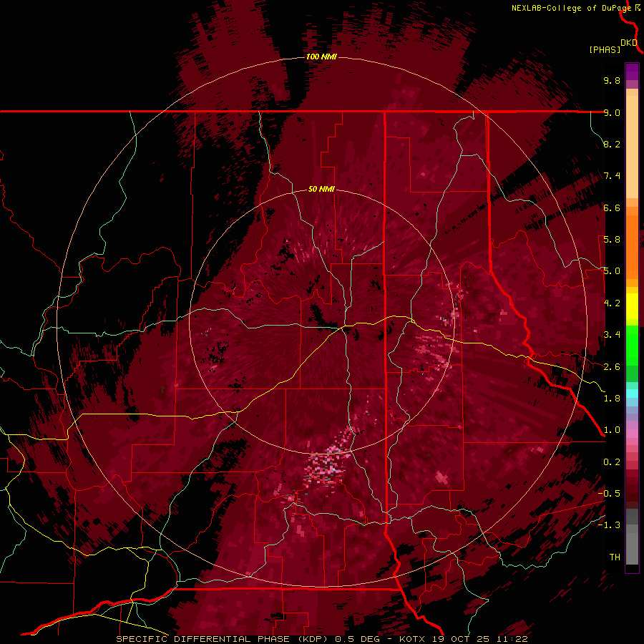Click the DKD station label in the corner
This screenshot has width=644, height=644.
pyautogui.click(x=629, y=42)
